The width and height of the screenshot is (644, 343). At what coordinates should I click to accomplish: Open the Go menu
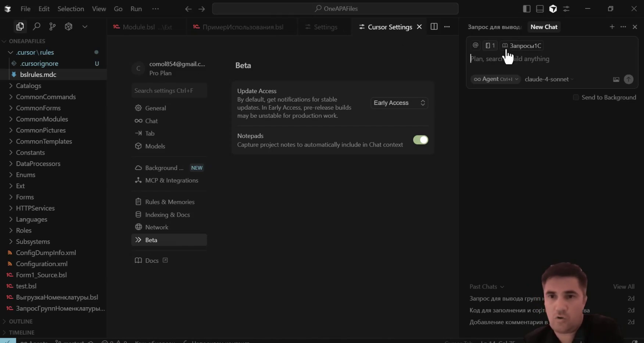pyautogui.click(x=118, y=9)
